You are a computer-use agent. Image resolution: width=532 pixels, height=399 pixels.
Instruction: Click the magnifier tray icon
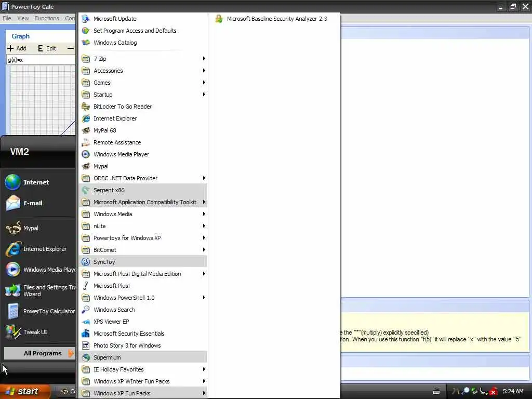(x=465, y=391)
